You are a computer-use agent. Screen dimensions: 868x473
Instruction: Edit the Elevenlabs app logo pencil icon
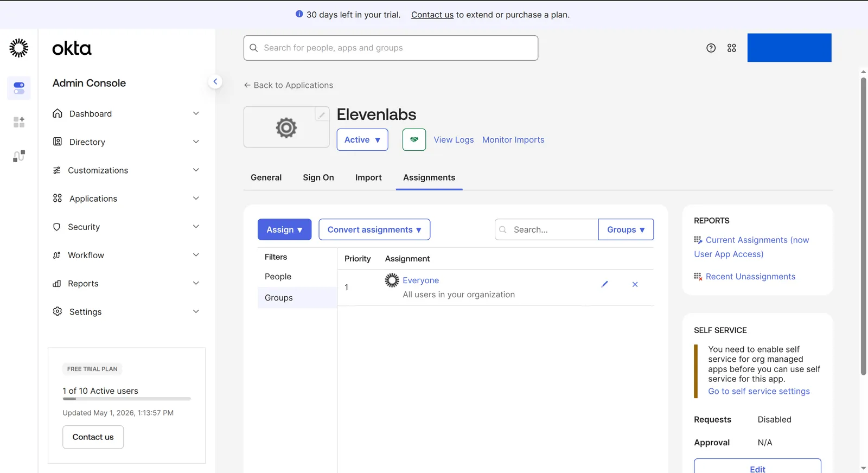click(x=322, y=114)
